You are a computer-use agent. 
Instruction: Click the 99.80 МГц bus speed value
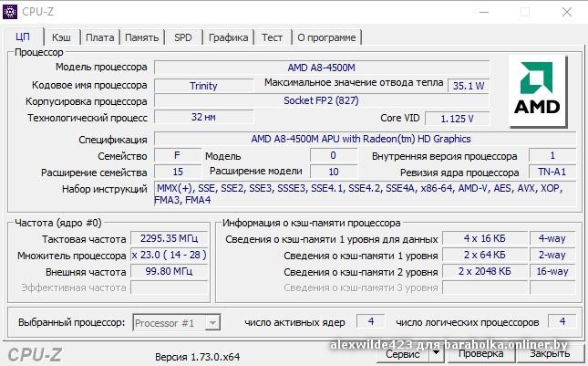tap(169, 271)
